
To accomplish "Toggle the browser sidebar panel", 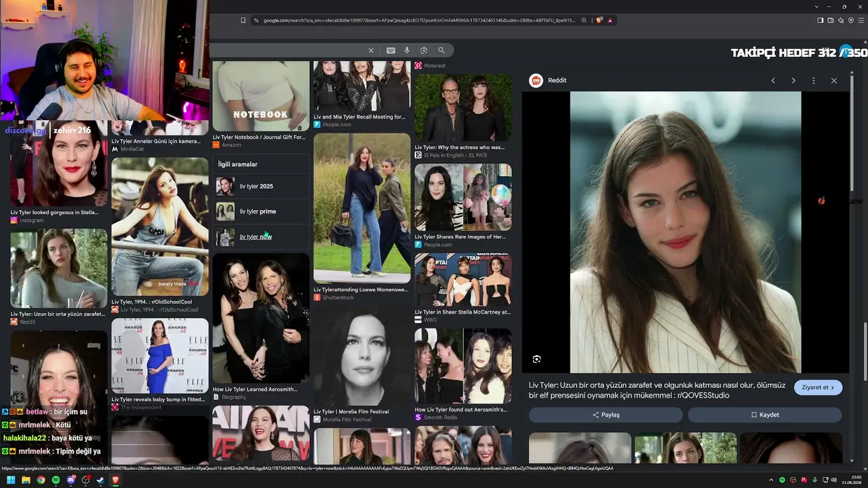I will tap(820, 20).
